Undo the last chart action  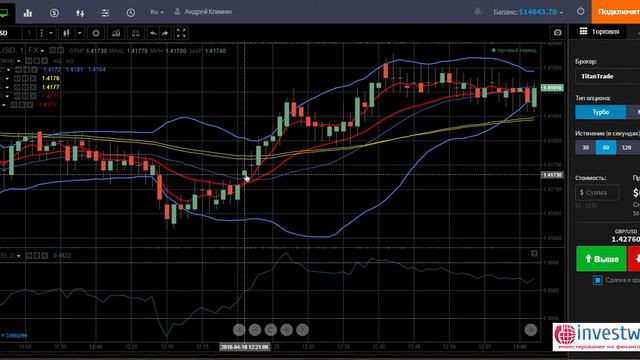153,33
